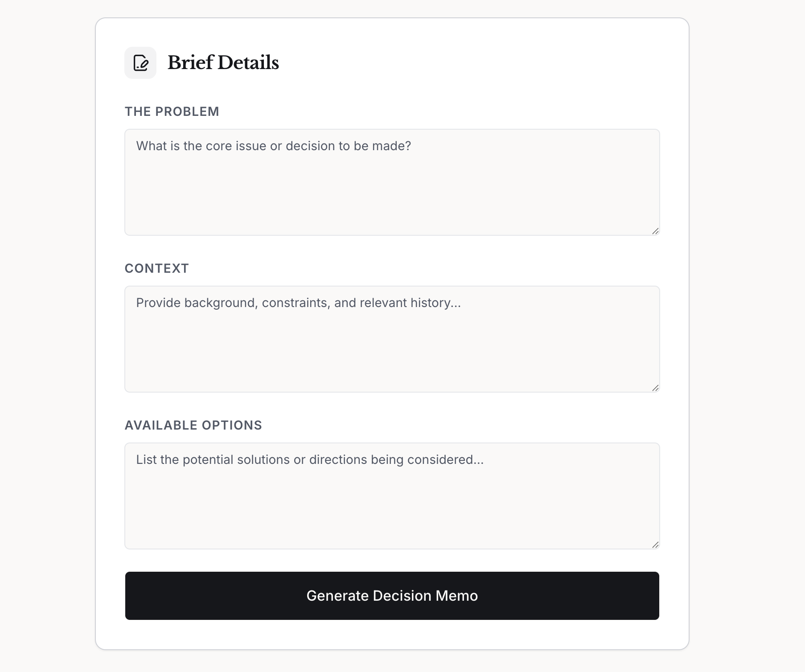The height and width of the screenshot is (672, 805).
Task: Select the placeholder text in The Problem field
Action: click(x=273, y=146)
